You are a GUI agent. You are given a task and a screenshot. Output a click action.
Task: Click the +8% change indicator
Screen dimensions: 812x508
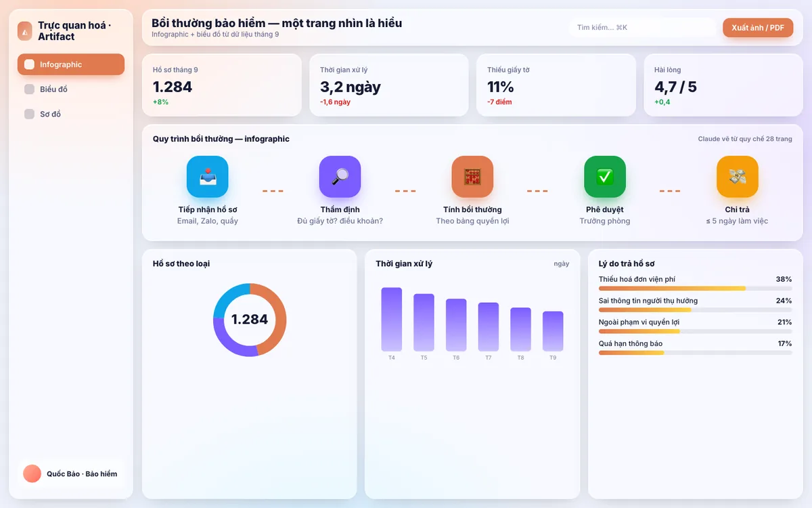tap(160, 102)
